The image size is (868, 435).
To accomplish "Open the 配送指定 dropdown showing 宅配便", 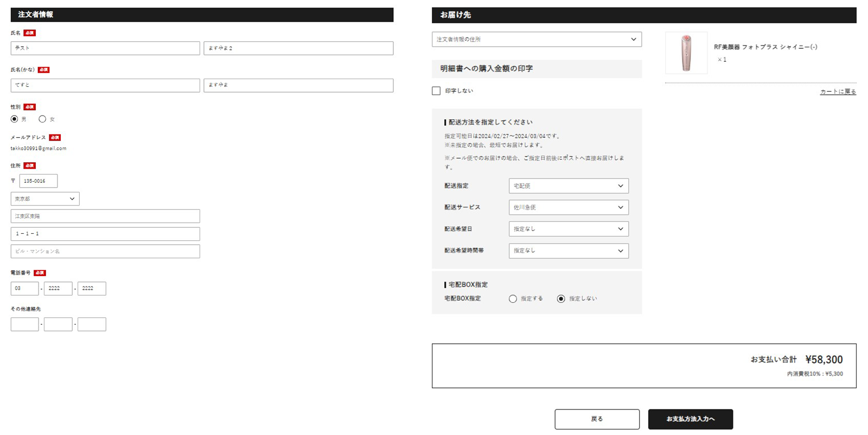I will pyautogui.click(x=569, y=186).
